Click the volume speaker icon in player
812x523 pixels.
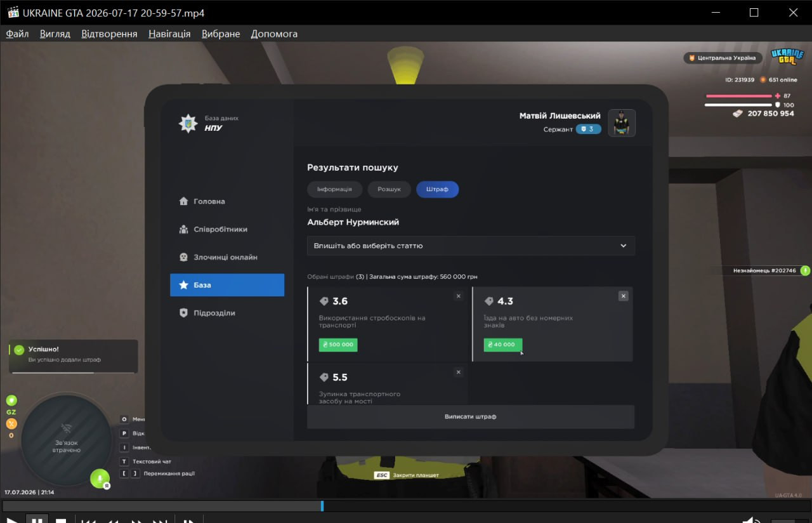pos(751,520)
